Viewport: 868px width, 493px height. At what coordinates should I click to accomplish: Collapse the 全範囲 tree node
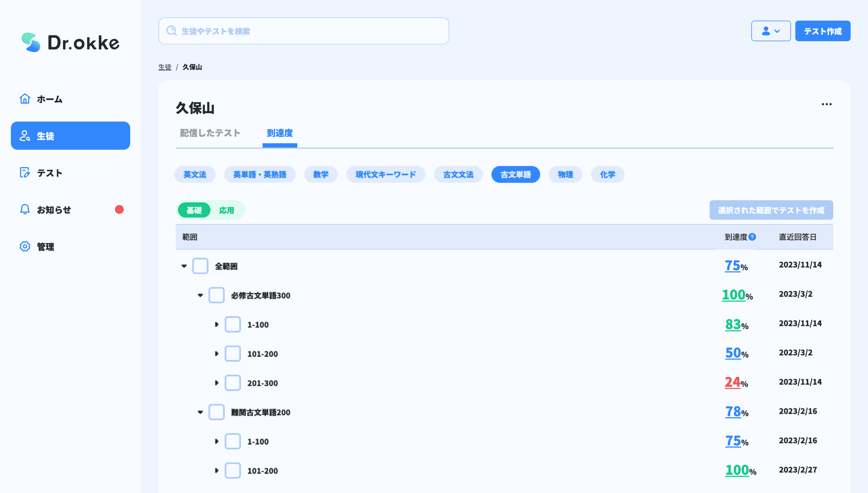pos(184,266)
